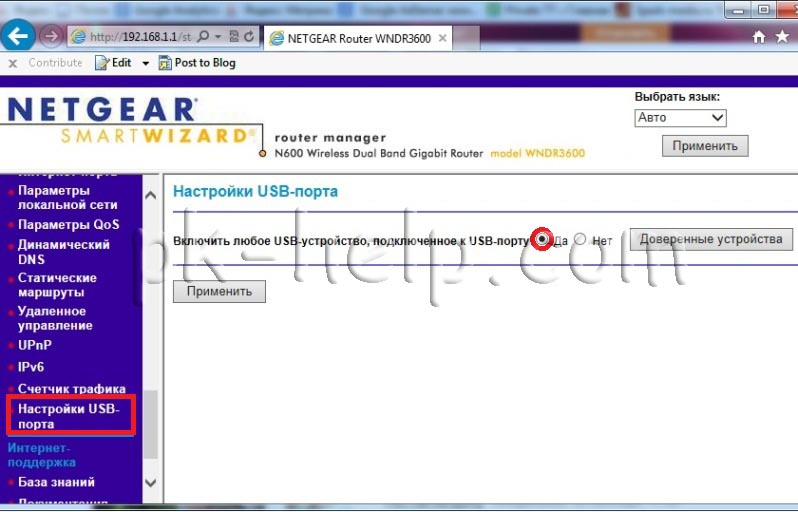
Task: Open IPv6 menu link
Action: (31, 366)
